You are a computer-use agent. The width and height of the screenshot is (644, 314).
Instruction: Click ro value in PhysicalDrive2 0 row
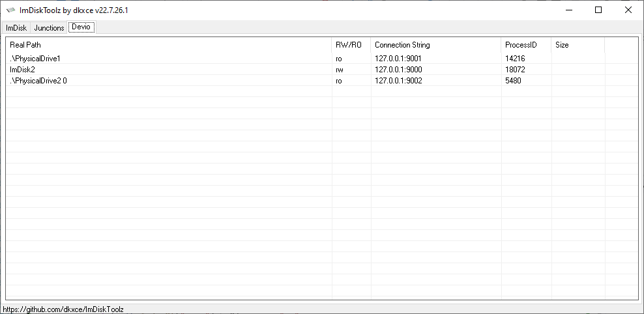pyautogui.click(x=339, y=81)
